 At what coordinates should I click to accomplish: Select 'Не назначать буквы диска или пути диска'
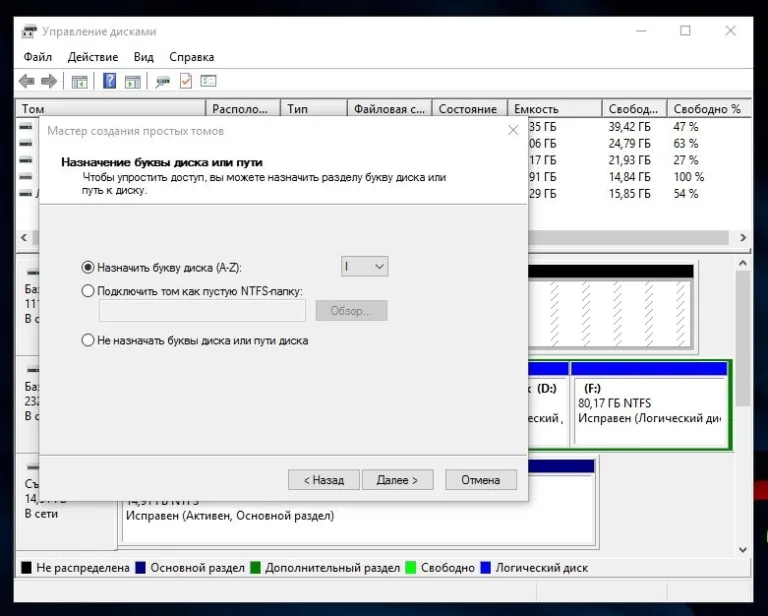click(88, 340)
